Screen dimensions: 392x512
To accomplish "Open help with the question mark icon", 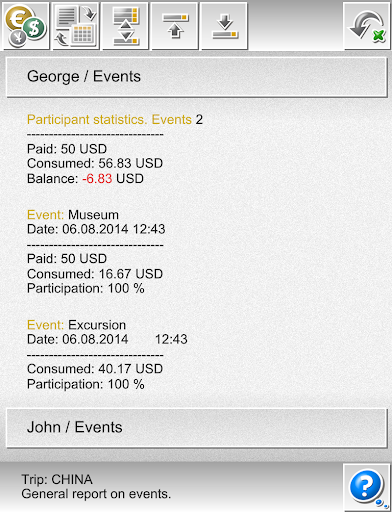I will [367, 487].
